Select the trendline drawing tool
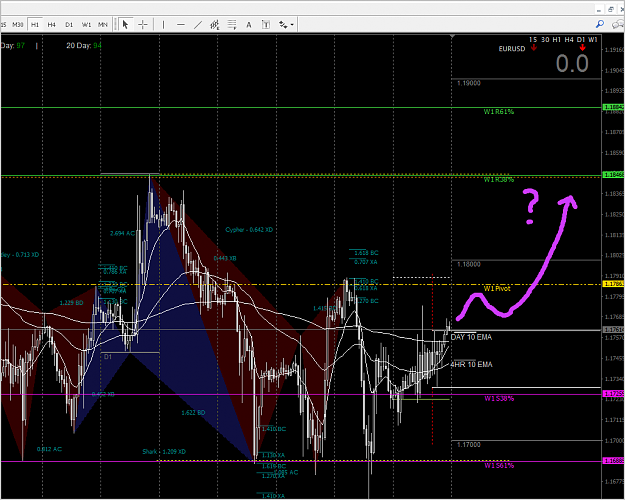This screenshot has height=500, width=625. pyautogui.click(x=198, y=25)
